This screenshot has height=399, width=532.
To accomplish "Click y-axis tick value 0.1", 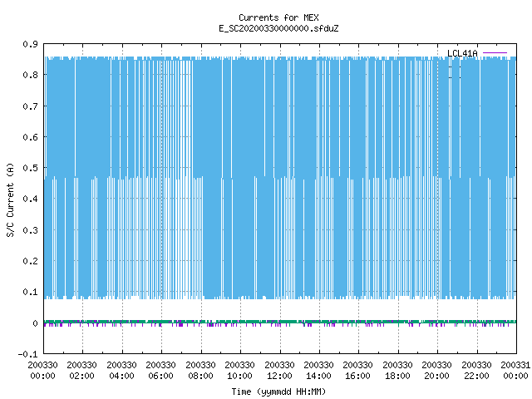I will (31, 292).
